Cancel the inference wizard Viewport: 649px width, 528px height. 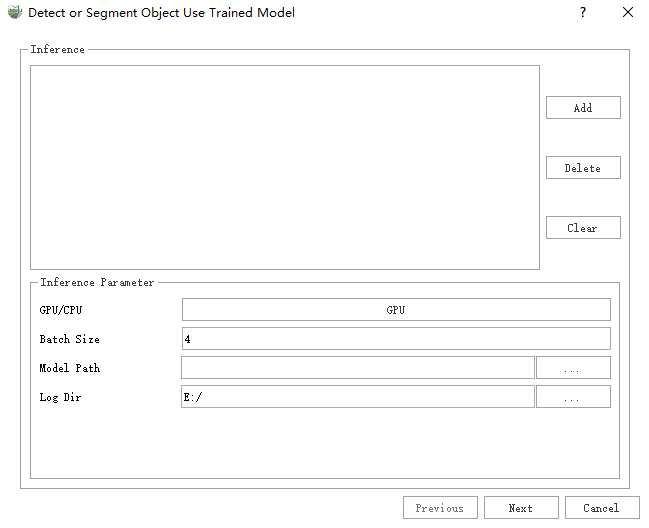pos(601,508)
